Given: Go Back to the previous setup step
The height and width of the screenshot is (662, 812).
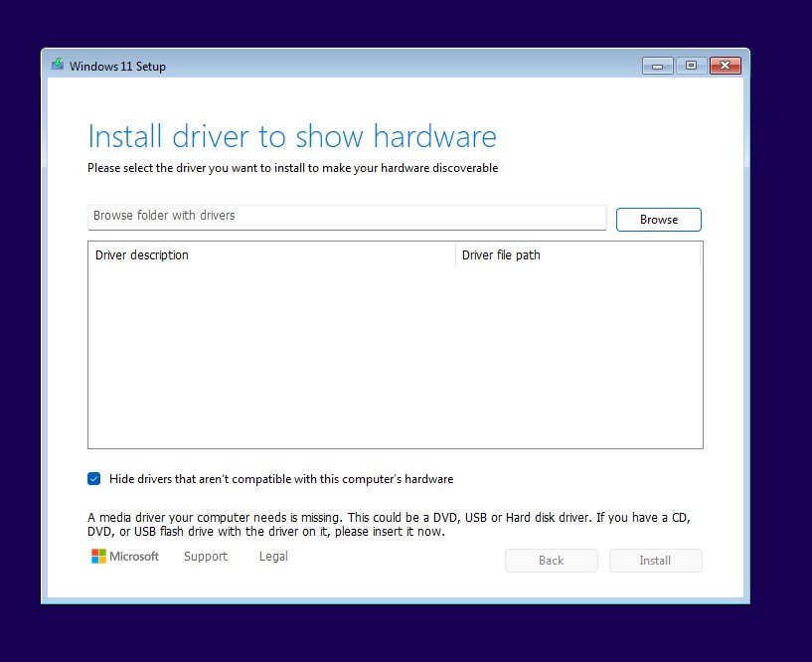Looking at the screenshot, I should [551, 560].
